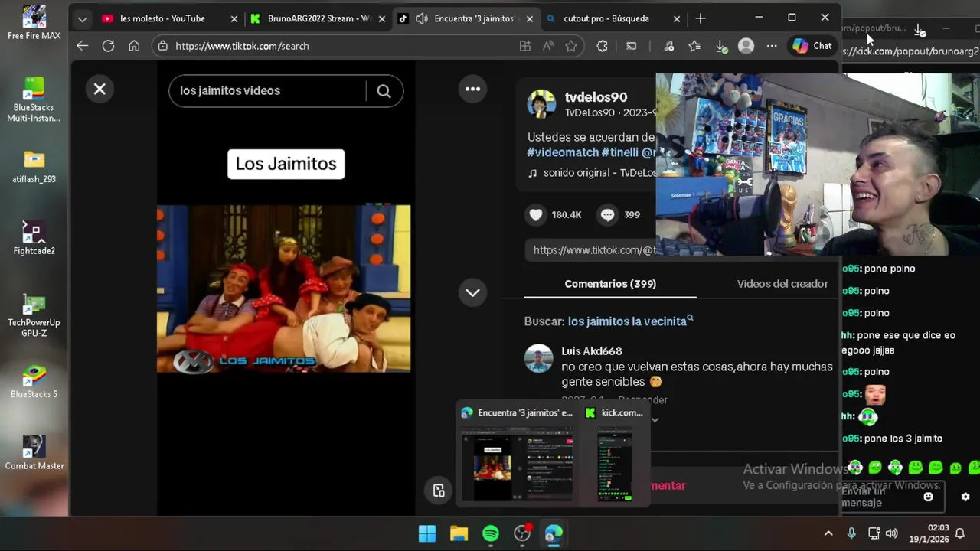The width and height of the screenshot is (980, 551).
Task: Click the site info icon in the address bar
Action: pyautogui.click(x=162, y=46)
